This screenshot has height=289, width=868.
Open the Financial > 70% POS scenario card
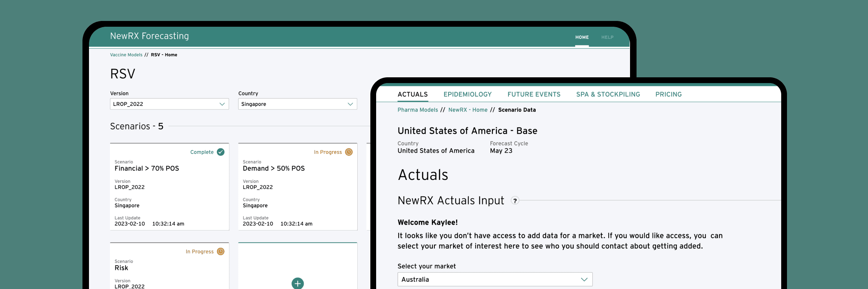click(170, 187)
